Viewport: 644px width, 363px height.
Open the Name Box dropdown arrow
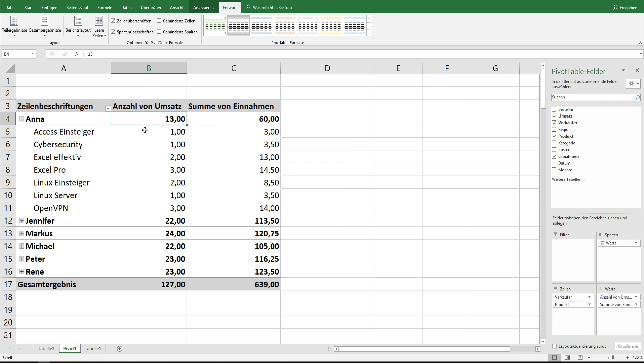click(32, 54)
